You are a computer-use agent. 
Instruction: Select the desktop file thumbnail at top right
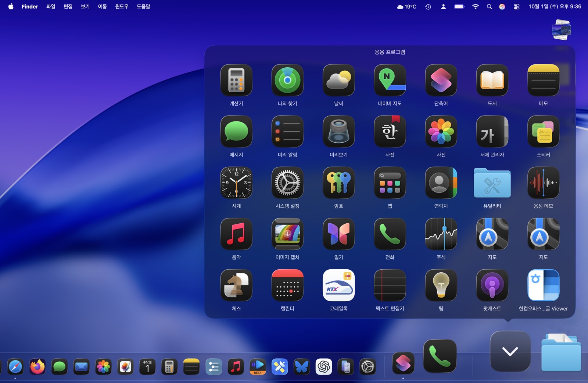coord(561,30)
